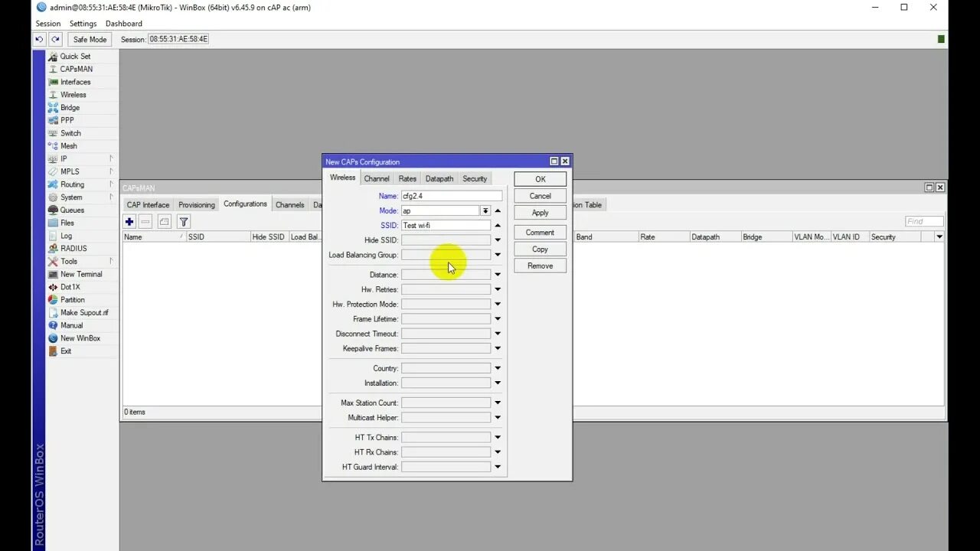The image size is (980, 551).
Task: Click the Copy button
Action: (x=540, y=249)
